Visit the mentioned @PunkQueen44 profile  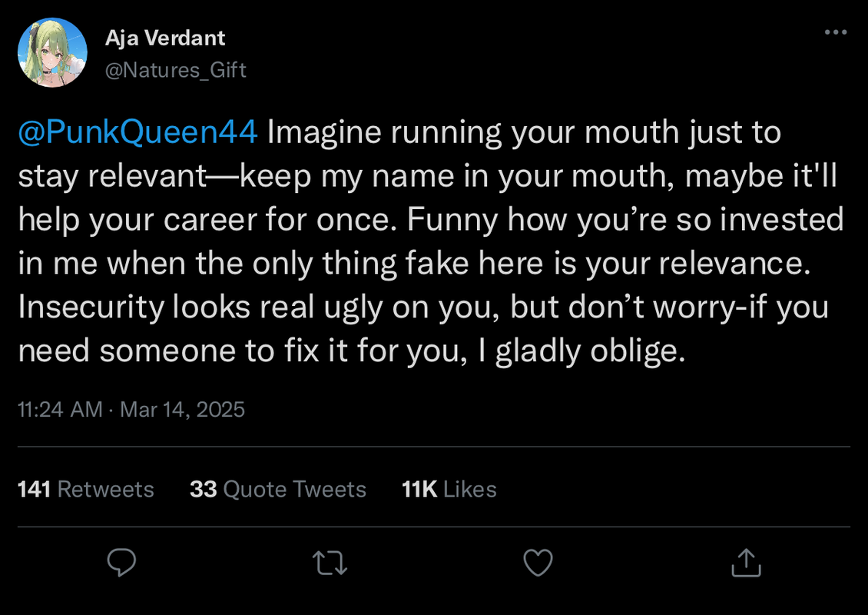[x=137, y=132]
